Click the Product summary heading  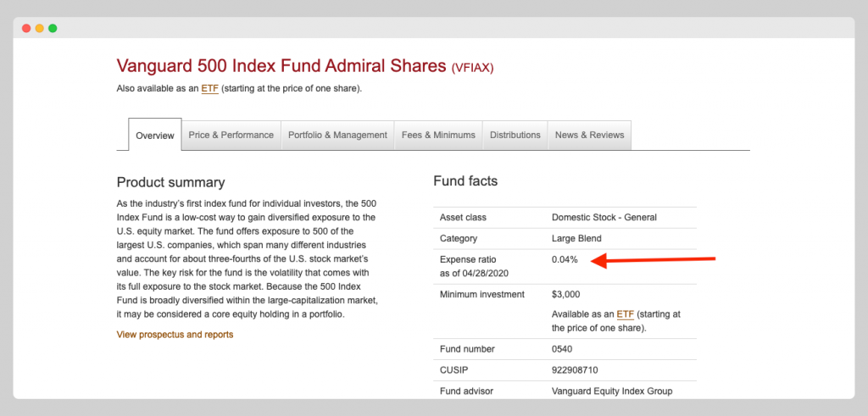[x=170, y=182]
